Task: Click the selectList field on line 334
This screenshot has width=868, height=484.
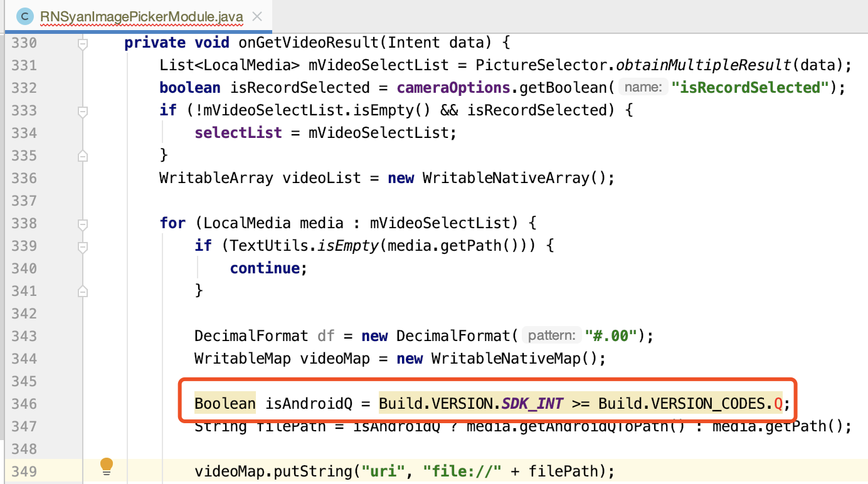Action: 238,132
